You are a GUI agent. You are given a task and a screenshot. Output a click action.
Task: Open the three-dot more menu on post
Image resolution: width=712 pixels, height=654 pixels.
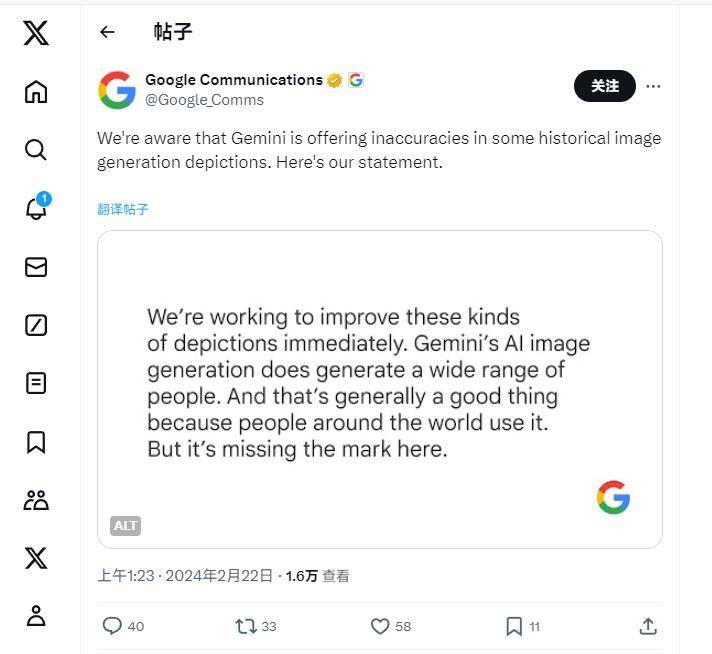(x=653, y=86)
